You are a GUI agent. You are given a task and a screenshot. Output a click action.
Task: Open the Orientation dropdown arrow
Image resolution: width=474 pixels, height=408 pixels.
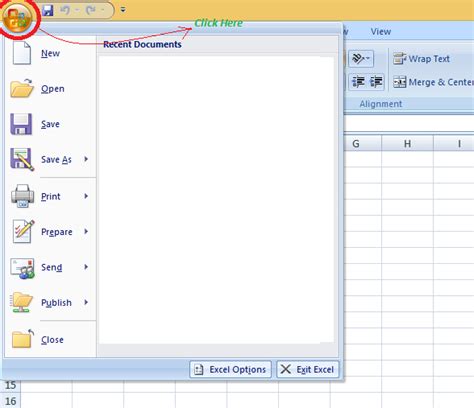(x=368, y=59)
